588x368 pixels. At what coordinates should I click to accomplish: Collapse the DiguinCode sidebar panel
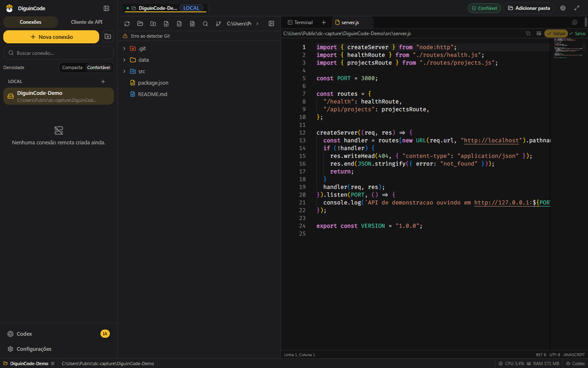106,8
